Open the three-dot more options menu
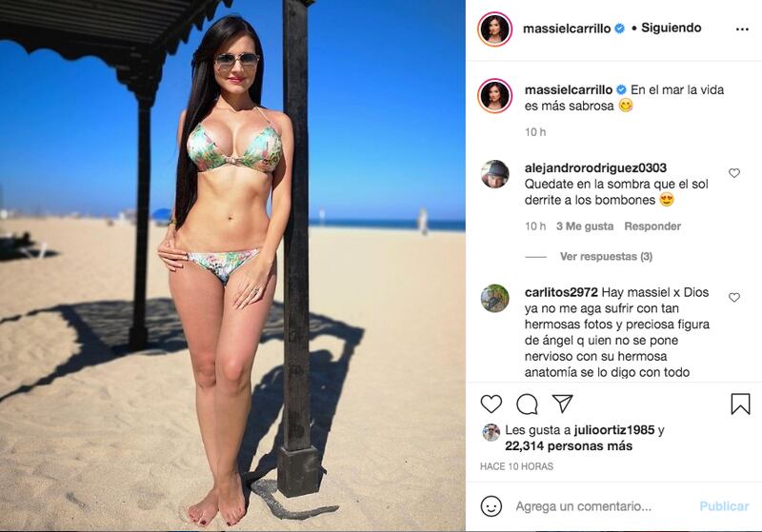762x532 pixels. (x=742, y=30)
